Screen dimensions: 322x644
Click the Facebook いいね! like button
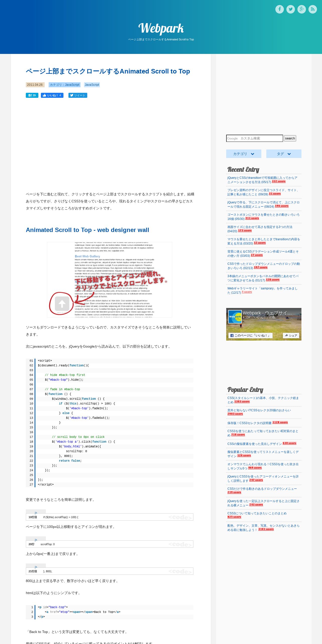52,95
